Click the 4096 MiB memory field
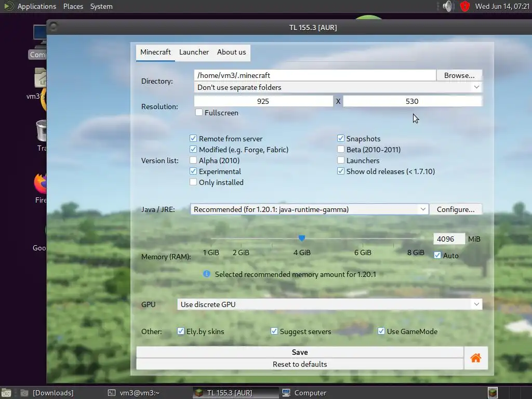 (x=449, y=239)
